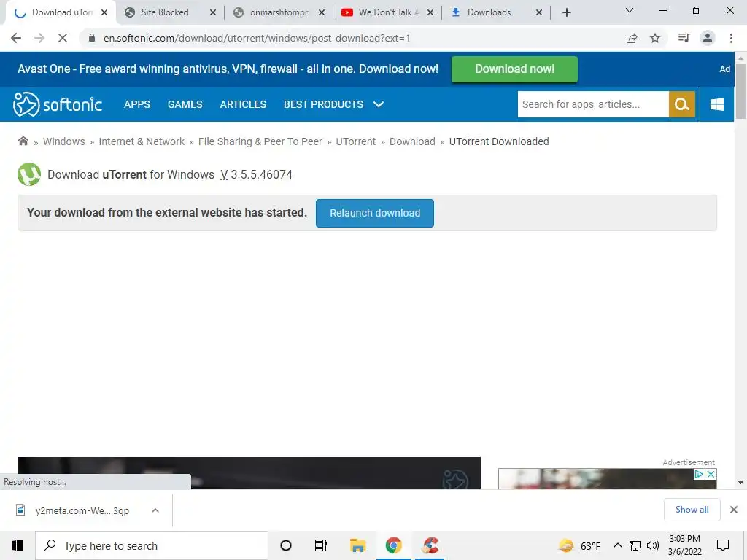
Task: Click the Softonic logo
Action: 58,104
